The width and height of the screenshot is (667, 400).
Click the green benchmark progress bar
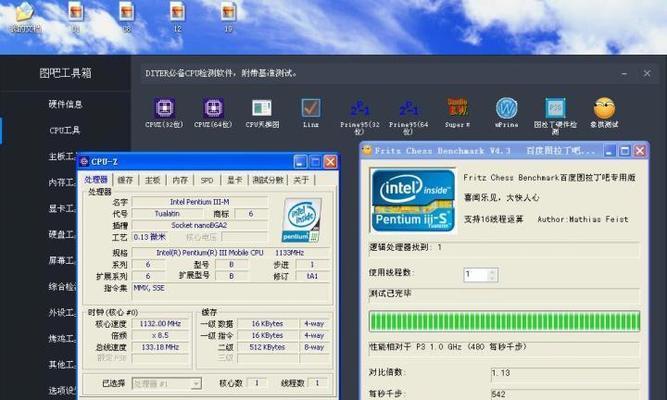(504, 321)
